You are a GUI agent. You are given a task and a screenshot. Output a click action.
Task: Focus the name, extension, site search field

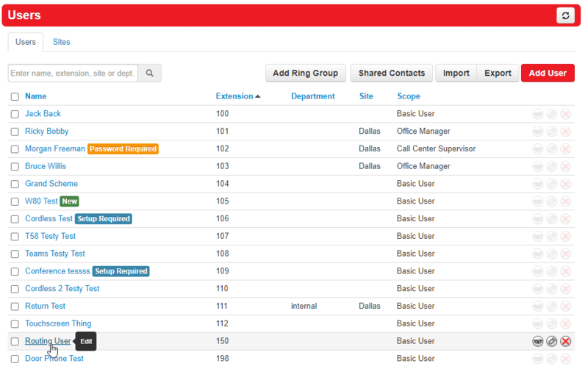click(73, 73)
